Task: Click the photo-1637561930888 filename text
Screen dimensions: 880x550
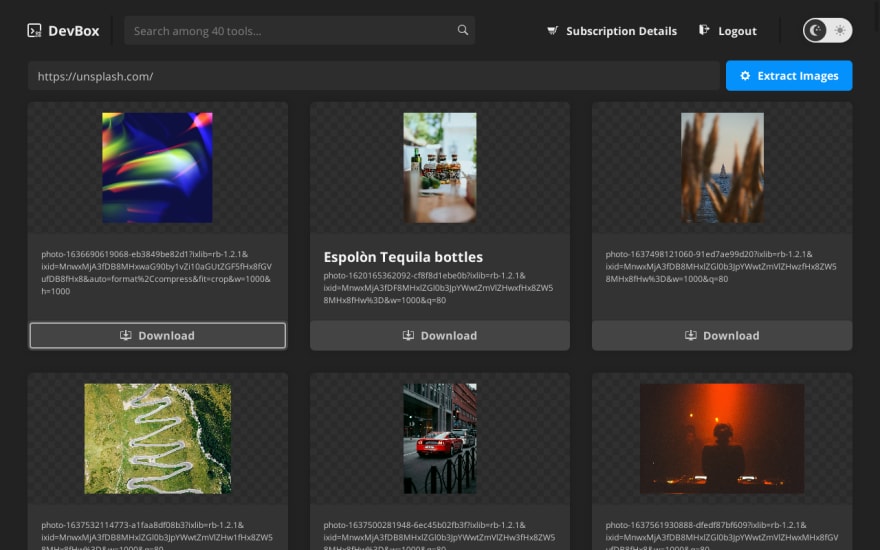Action: 722,535
